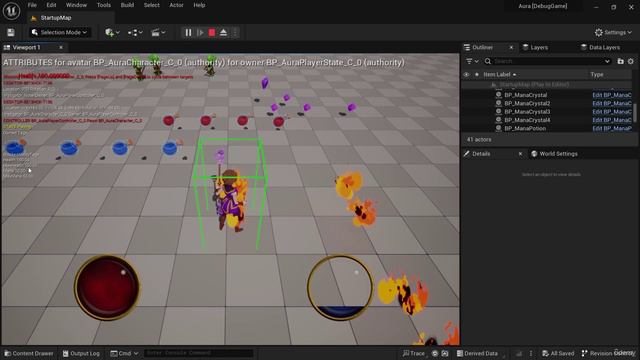Click the All Saved status indicator
Screen dimensions: 640x360
coord(558,353)
